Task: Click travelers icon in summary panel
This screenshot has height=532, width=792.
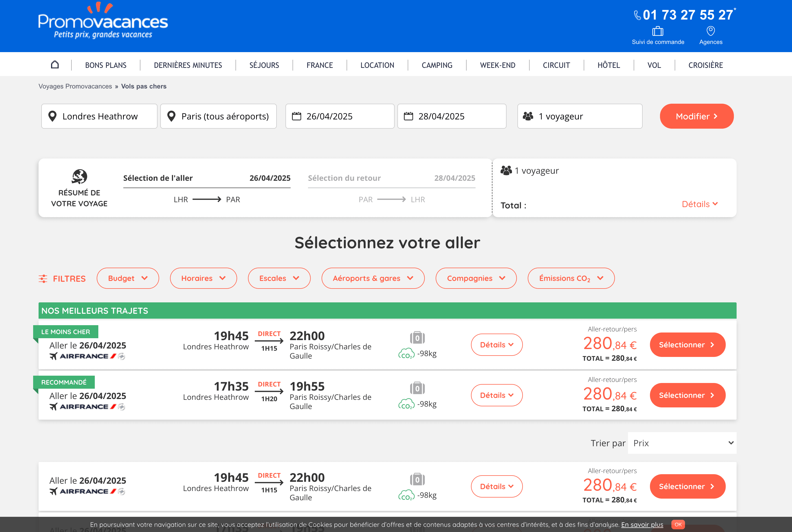Action: pyautogui.click(x=506, y=170)
